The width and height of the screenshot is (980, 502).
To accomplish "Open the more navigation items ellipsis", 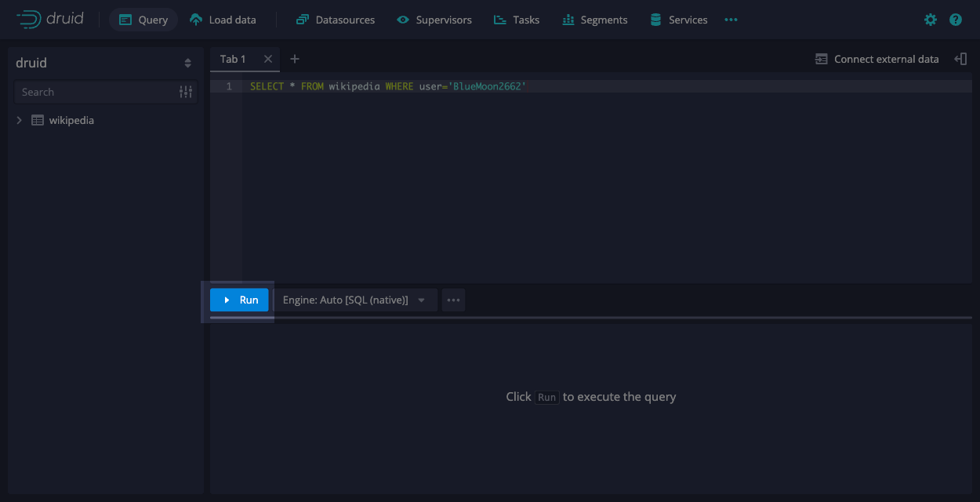I will 731,20.
